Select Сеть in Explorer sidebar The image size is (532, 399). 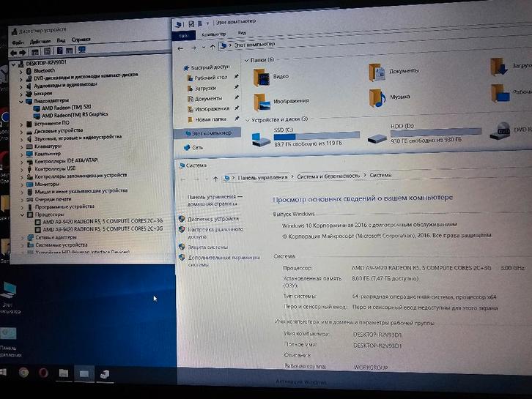(197, 147)
